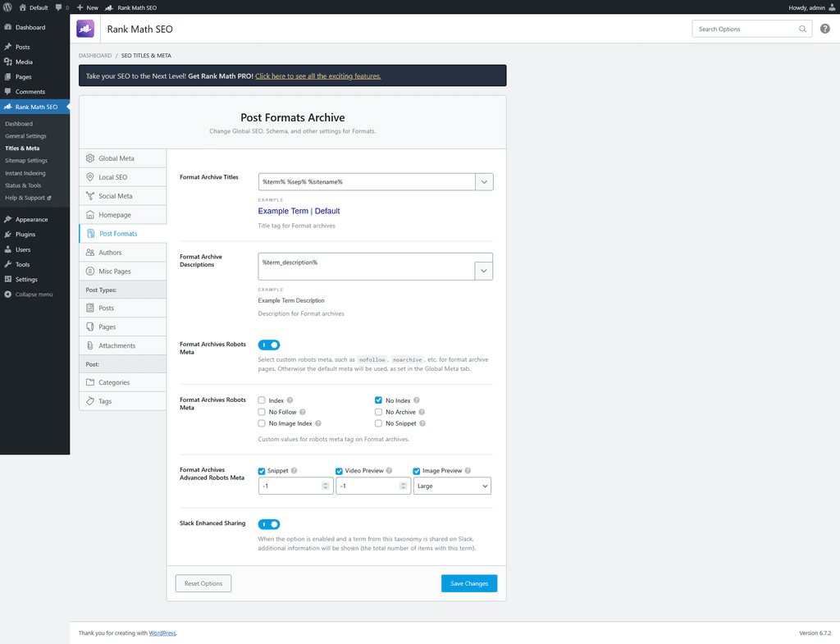Viewport: 840px width, 644px height.
Task: Open Help & Support submenu item
Action: pyautogui.click(x=28, y=198)
